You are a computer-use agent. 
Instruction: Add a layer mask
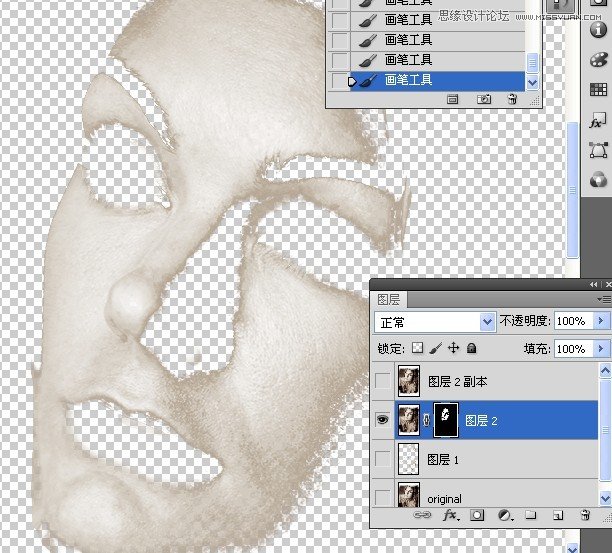pos(476,515)
